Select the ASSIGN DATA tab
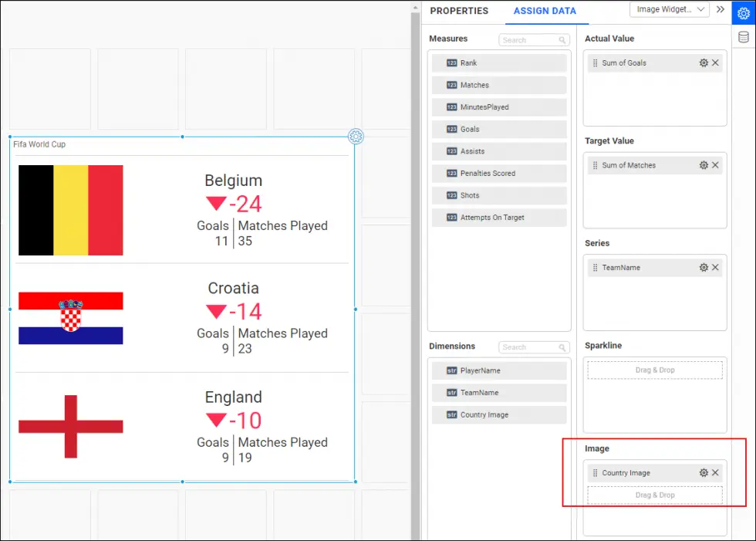The image size is (756, 541). (x=545, y=11)
